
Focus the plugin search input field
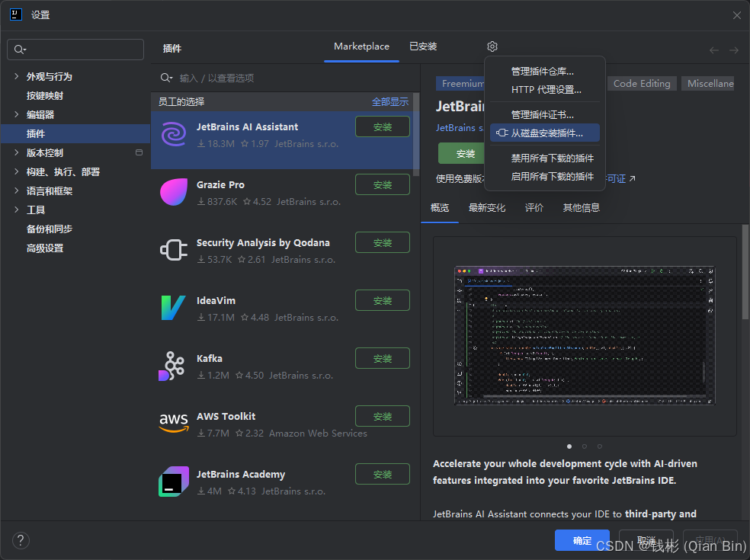point(285,78)
